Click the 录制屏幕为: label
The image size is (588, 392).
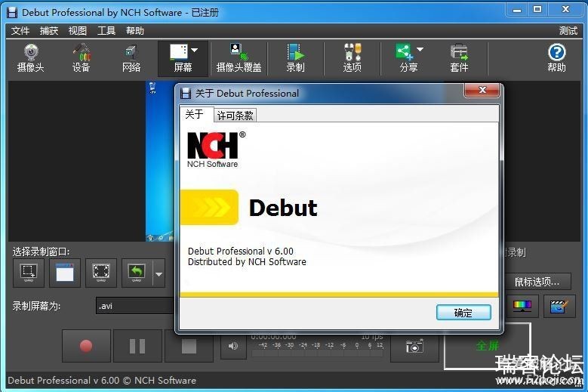[x=36, y=306]
